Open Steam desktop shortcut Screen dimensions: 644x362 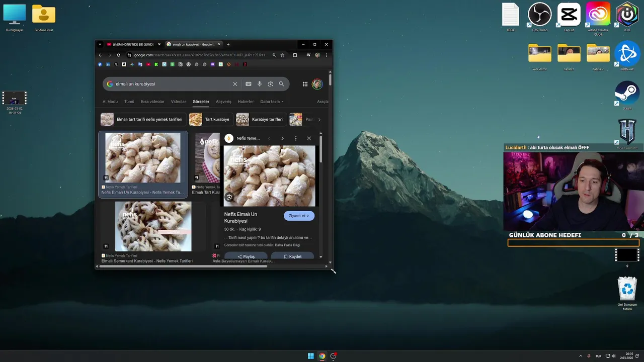tap(627, 96)
